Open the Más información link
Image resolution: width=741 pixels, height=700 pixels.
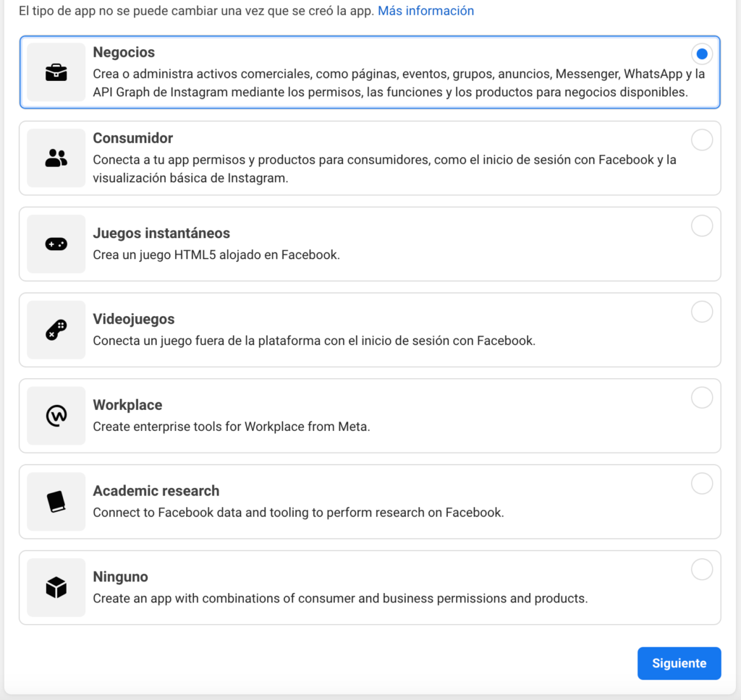point(425,11)
